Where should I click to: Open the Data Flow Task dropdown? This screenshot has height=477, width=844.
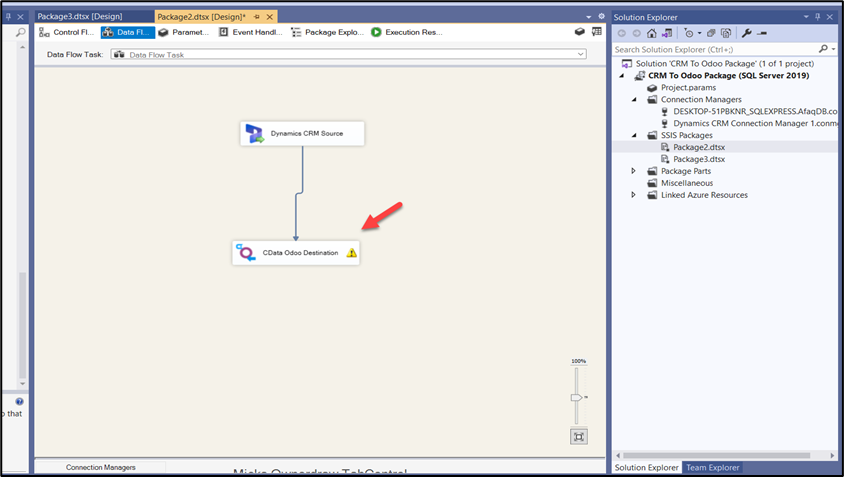[580, 54]
